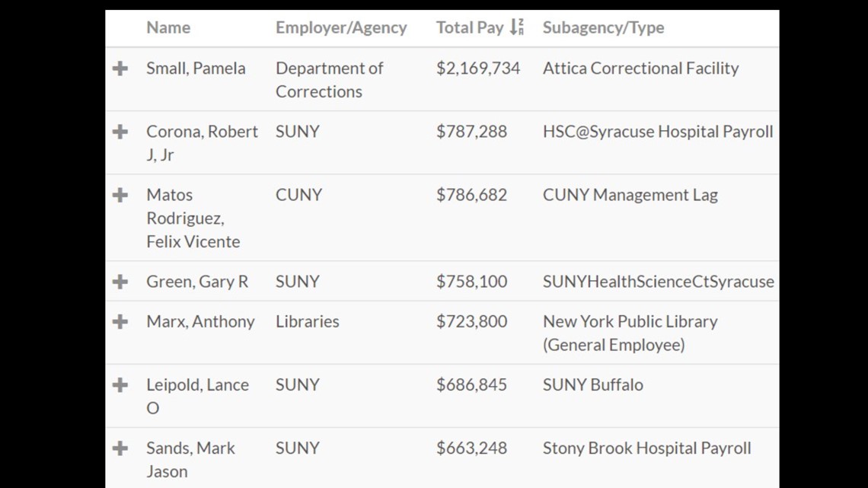
Task: Select the $2,169,734 total pay cell
Action: click(x=478, y=68)
